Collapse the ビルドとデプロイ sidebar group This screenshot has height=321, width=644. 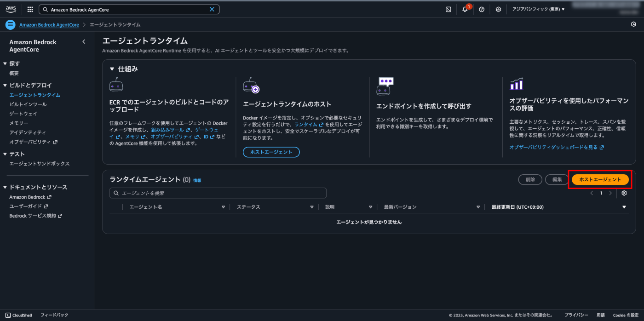(5, 86)
